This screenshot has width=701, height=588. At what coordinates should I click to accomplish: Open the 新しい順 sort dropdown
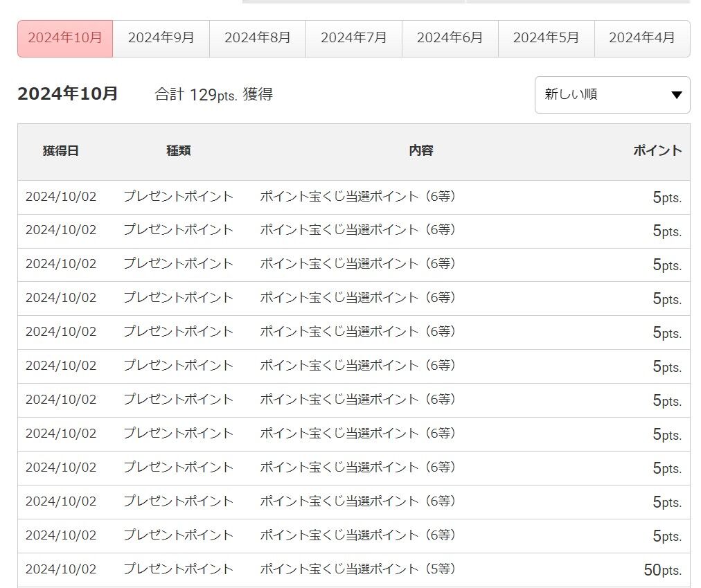612,95
